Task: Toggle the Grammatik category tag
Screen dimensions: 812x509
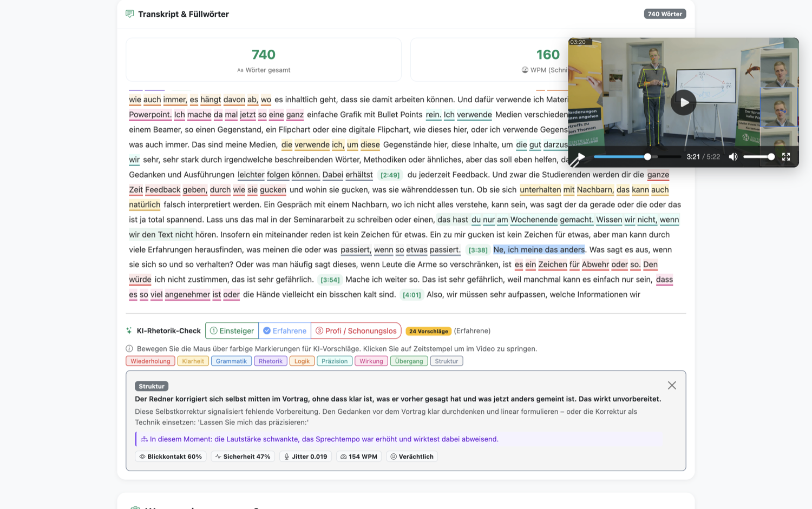Action: pyautogui.click(x=231, y=361)
